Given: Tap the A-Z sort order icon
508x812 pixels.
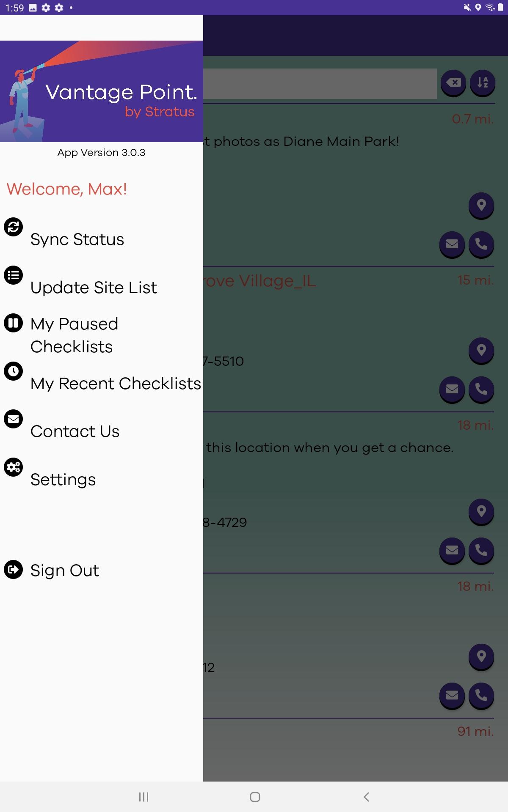Looking at the screenshot, I should [x=483, y=82].
